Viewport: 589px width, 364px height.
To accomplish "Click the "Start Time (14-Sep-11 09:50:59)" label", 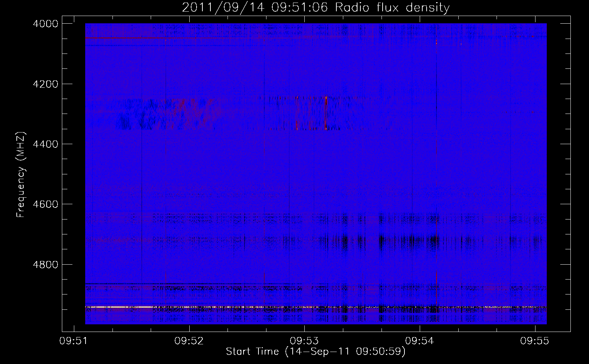I will (316, 352).
